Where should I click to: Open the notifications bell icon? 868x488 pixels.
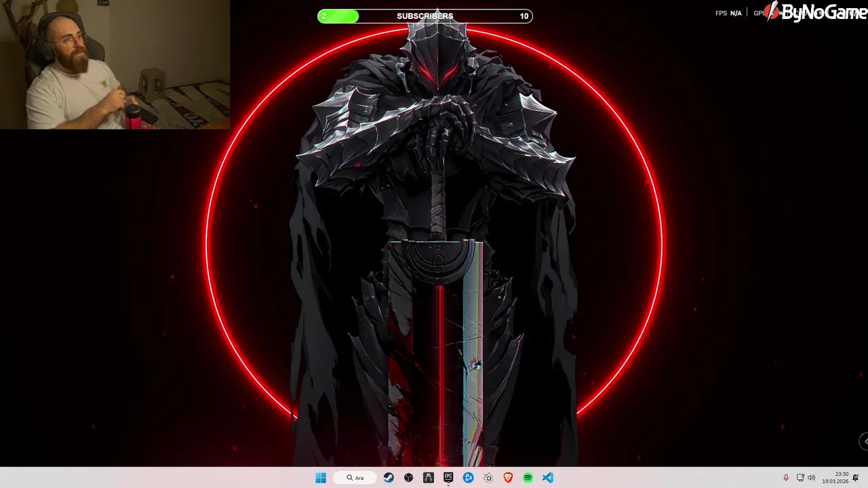[x=856, y=478]
